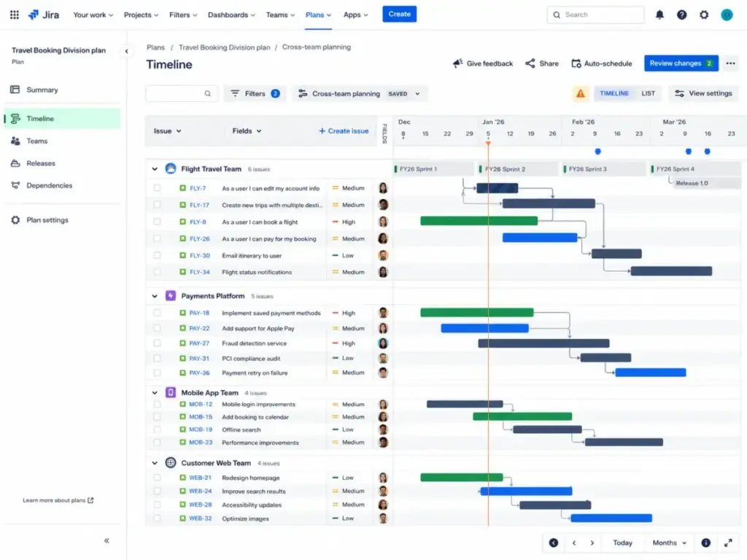
Task: Click Auto-schedule button
Action: coord(602,63)
